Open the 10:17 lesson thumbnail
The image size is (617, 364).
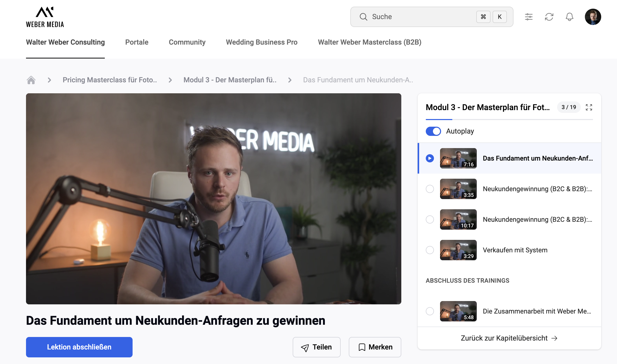[458, 219]
